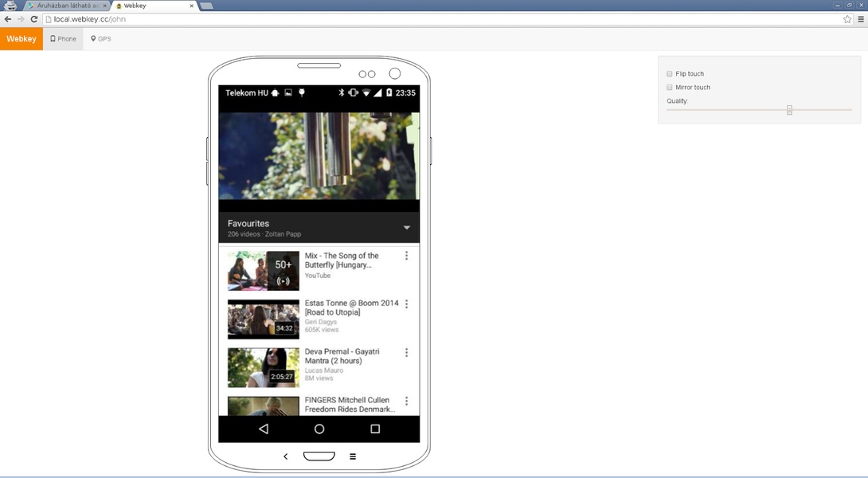868x478 pixels.
Task: Click the incognito icon in title bar
Action: [x=10, y=6]
